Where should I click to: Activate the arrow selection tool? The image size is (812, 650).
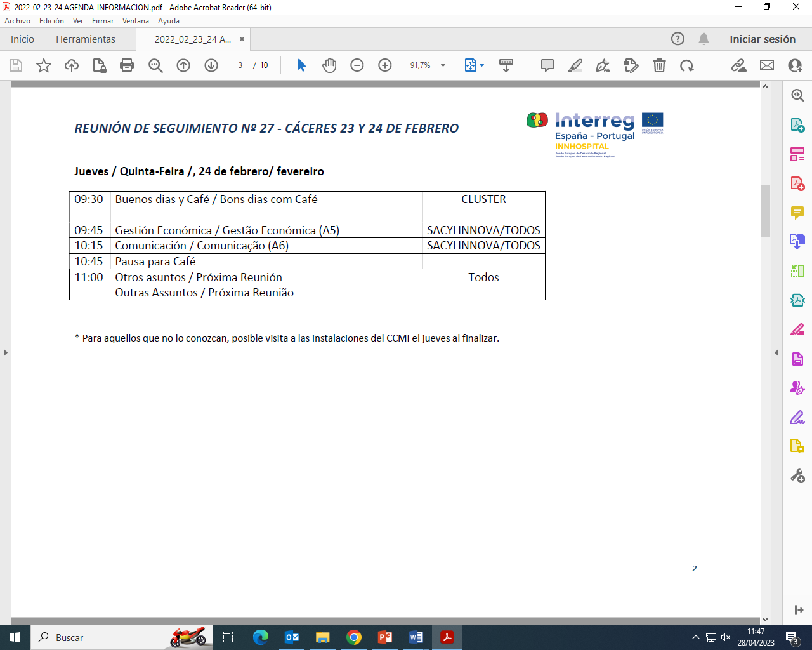pos(301,65)
